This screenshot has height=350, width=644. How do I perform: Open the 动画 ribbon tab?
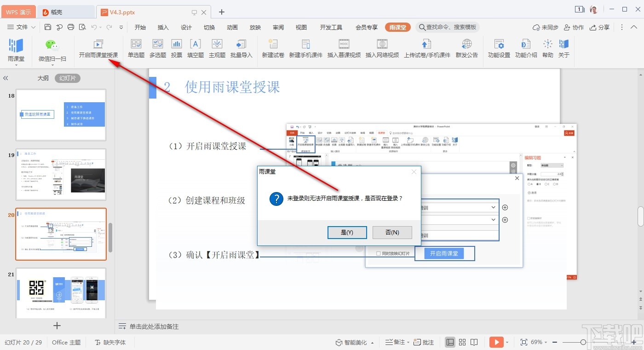232,27
